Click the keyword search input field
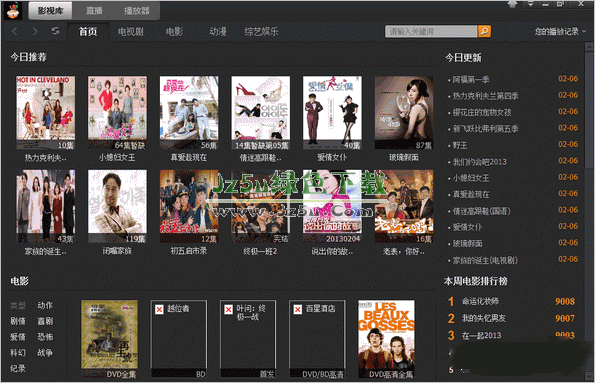 [431, 31]
